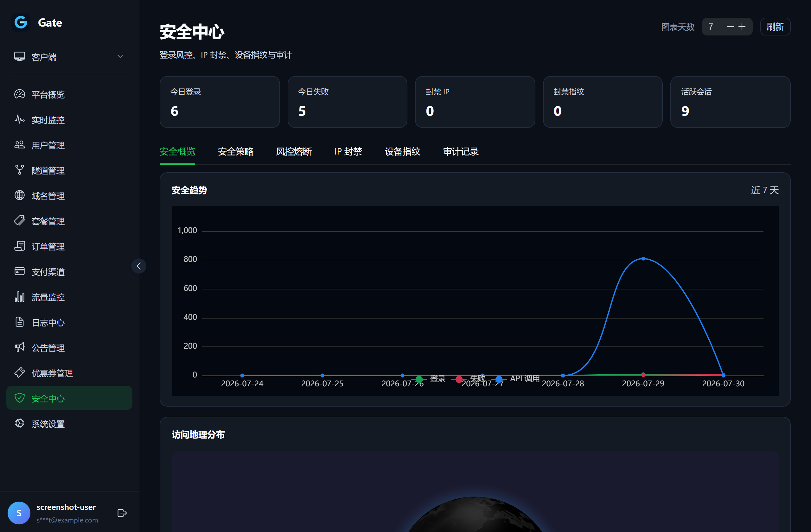This screenshot has height=532, width=811.
Task: Decrease chart days with minus button
Action: pos(730,27)
